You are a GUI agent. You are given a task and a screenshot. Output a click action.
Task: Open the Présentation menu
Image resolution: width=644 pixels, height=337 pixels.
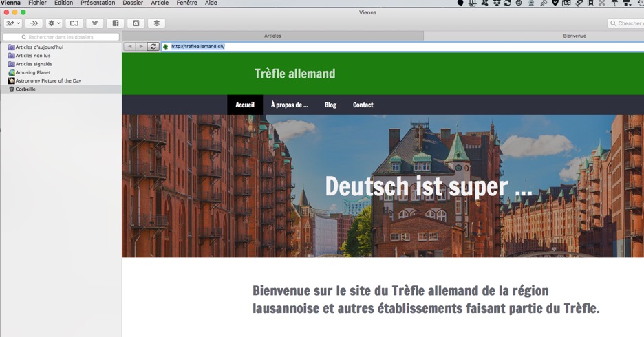pos(98,3)
